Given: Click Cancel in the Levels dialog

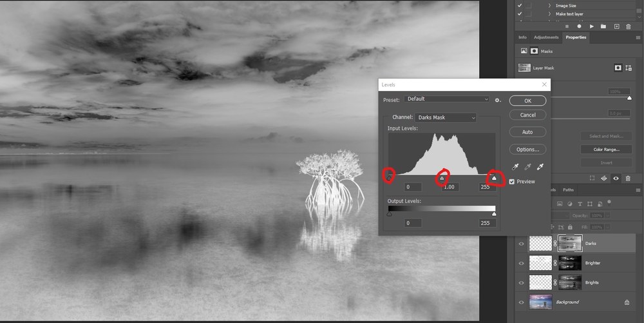Looking at the screenshot, I should (528, 115).
